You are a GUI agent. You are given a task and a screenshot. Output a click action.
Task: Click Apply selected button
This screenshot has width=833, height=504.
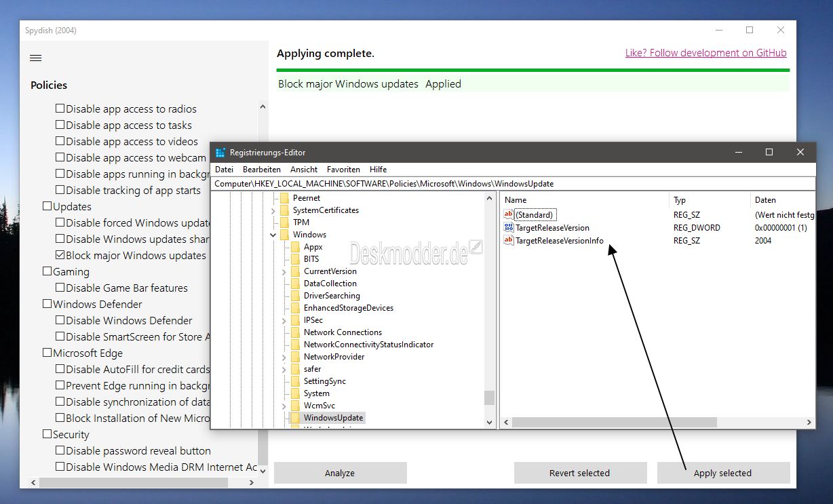click(x=723, y=473)
